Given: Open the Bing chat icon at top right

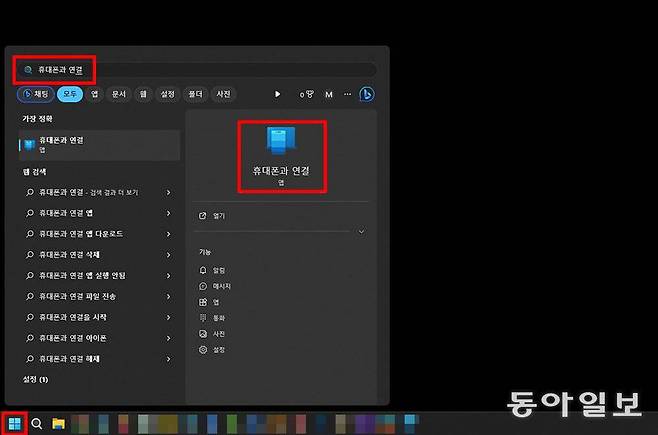Looking at the screenshot, I should pyautogui.click(x=367, y=94).
